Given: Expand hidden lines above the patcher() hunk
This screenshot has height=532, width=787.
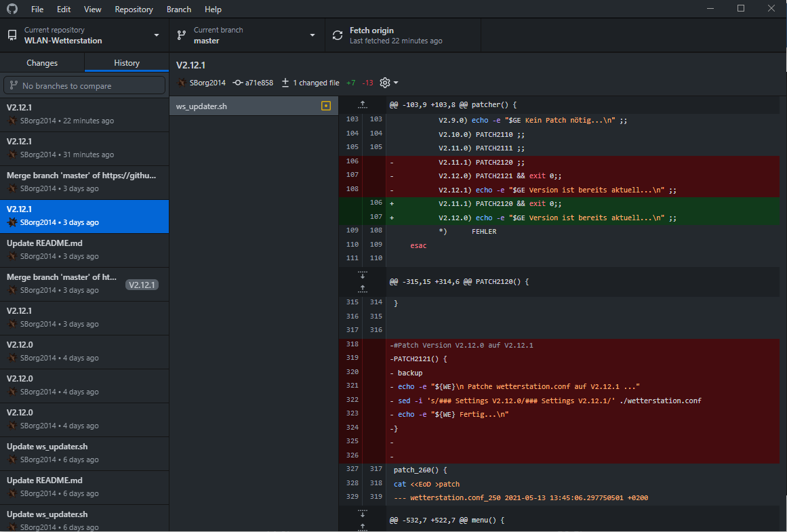Looking at the screenshot, I should (363, 104).
